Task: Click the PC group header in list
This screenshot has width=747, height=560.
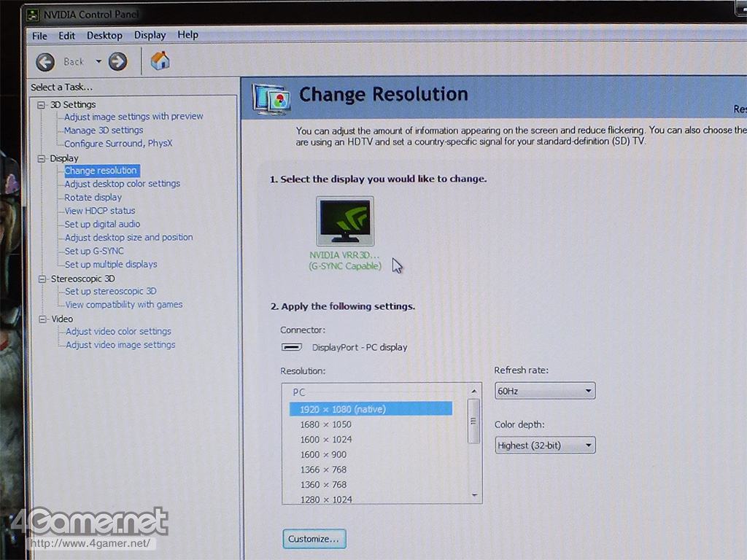Action: (298, 392)
